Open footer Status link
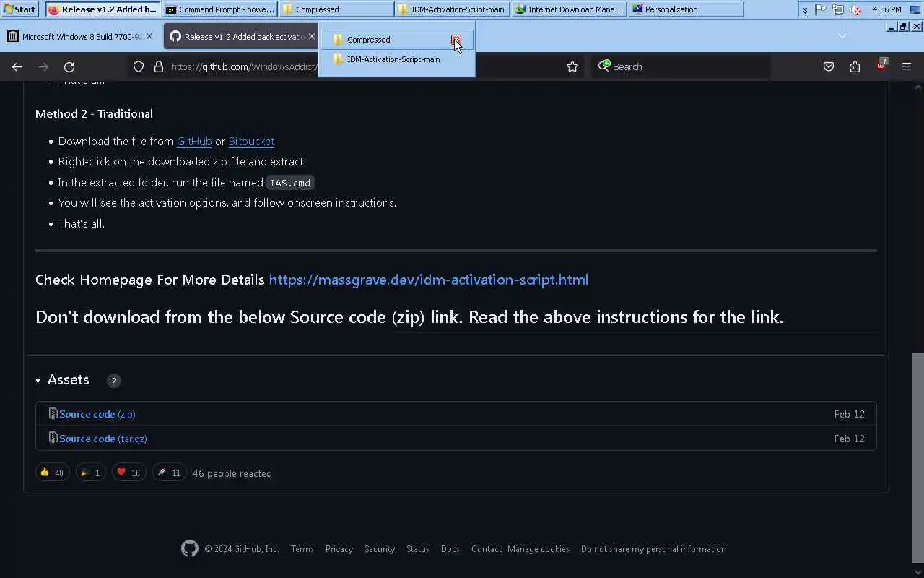Viewport: 924px width, 578px height. click(x=418, y=549)
